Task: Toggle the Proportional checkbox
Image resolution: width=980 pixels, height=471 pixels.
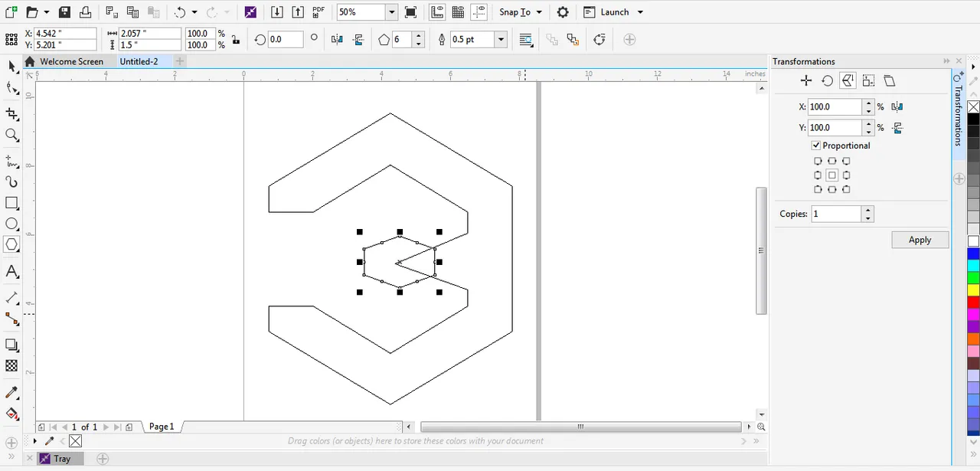Action: (816, 146)
